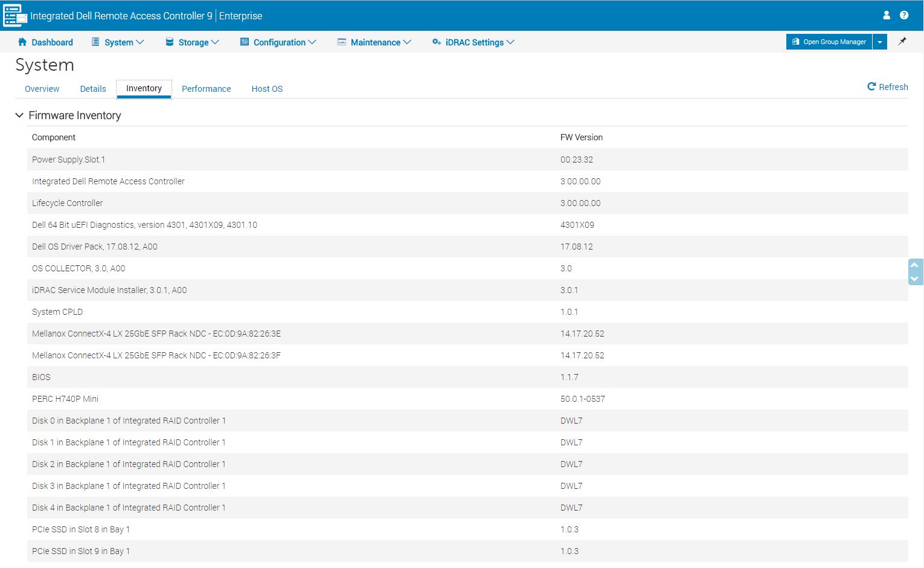Open the user profile icon

887,15
